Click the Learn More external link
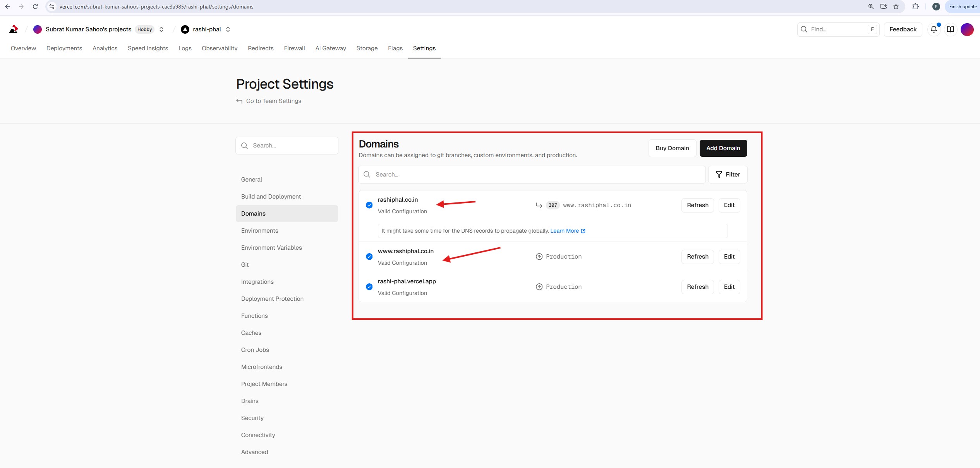 click(568, 231)
